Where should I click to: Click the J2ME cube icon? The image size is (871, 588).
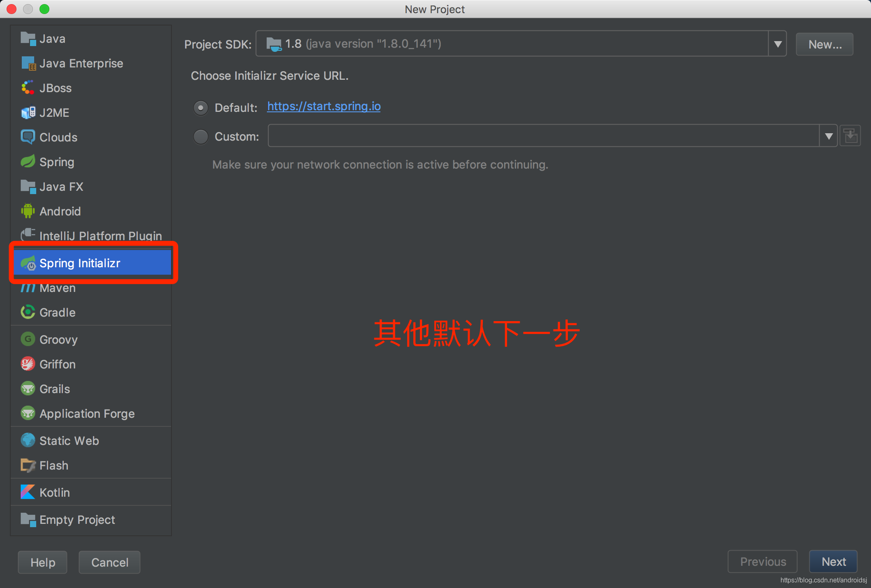click(x=28, y=112)
